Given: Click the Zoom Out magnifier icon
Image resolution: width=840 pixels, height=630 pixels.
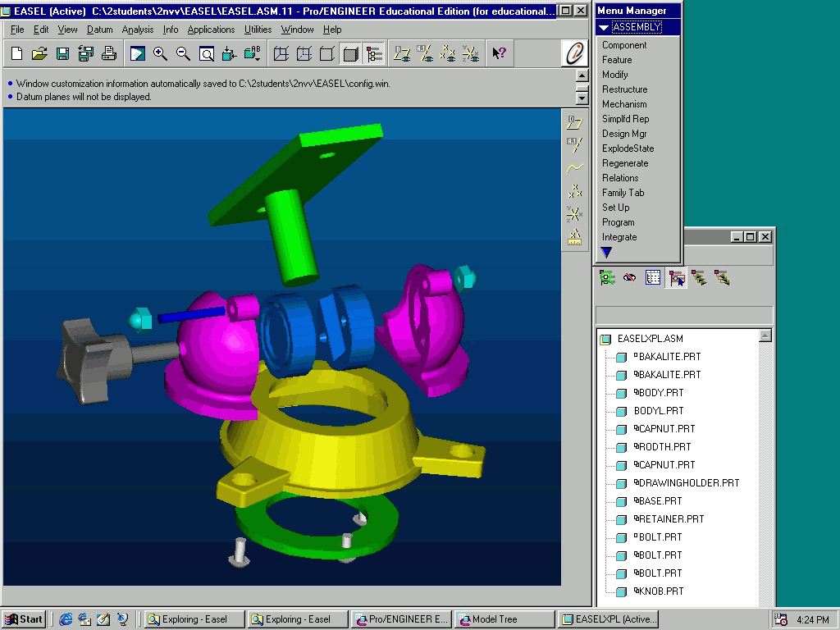Looking at the screenshot, I should 183,53.
